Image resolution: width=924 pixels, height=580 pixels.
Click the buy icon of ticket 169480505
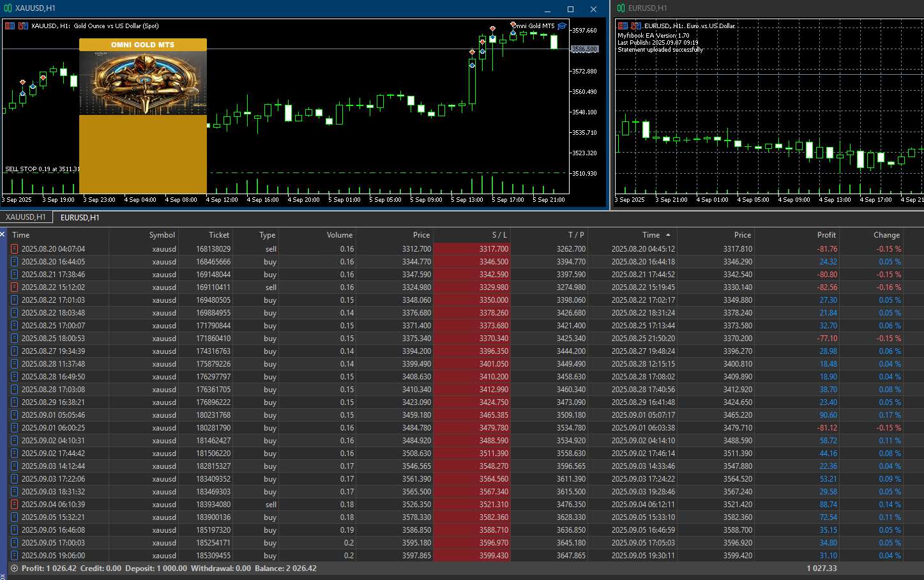tap(14, 300)
